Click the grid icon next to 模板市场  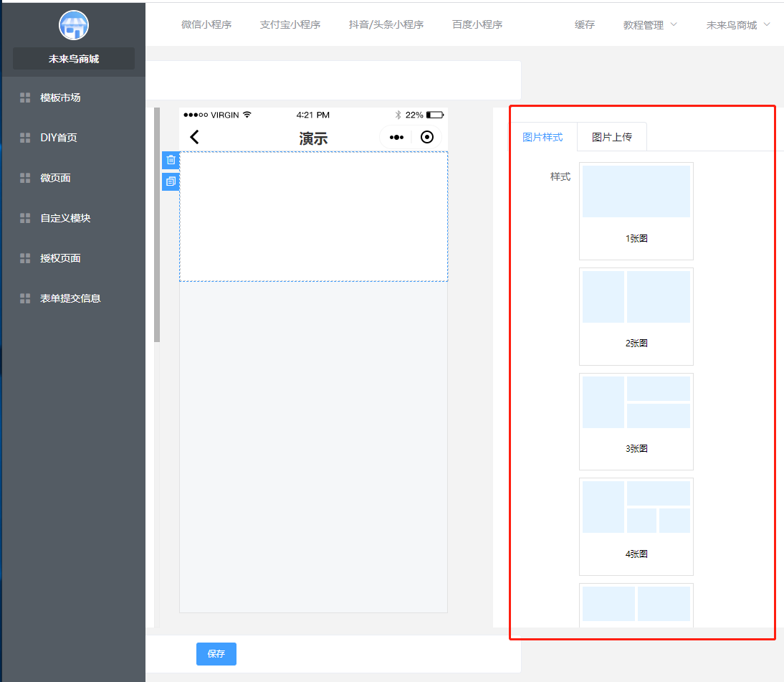point(25,98)
